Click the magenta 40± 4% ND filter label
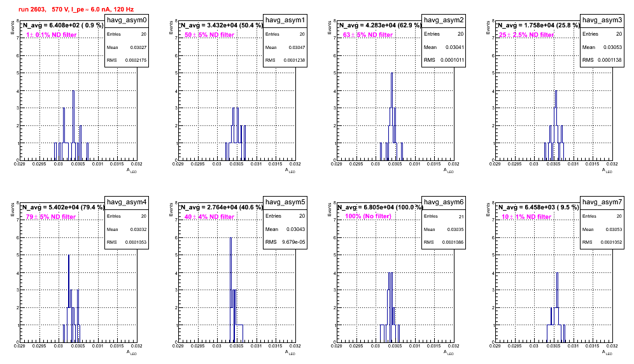634x364 pixels. click(209, 217)
